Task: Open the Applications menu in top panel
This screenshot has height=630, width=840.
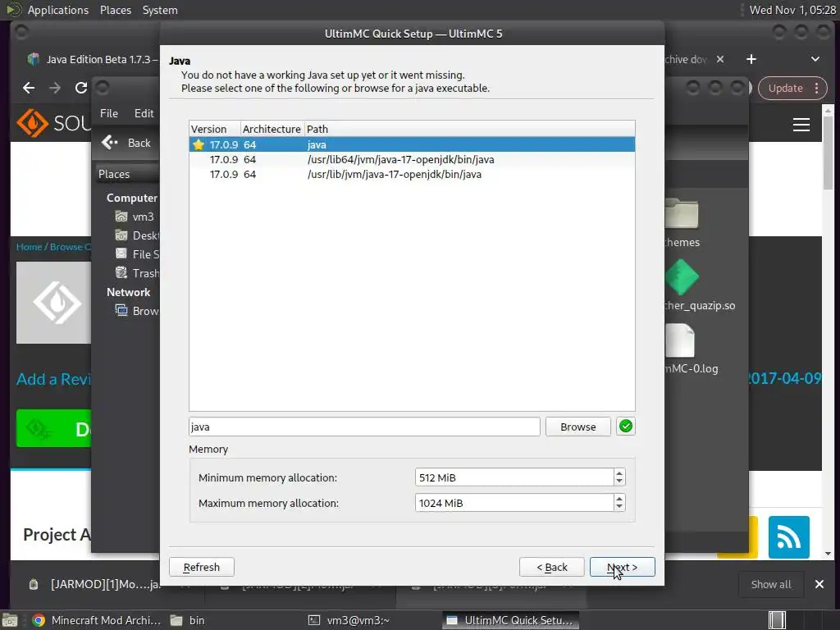Action: click(58, 10)
